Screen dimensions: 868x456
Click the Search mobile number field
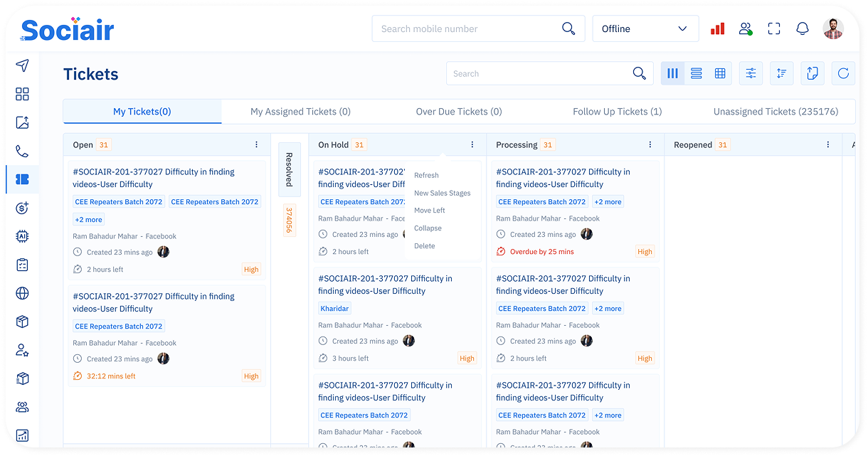pos(466,29)
